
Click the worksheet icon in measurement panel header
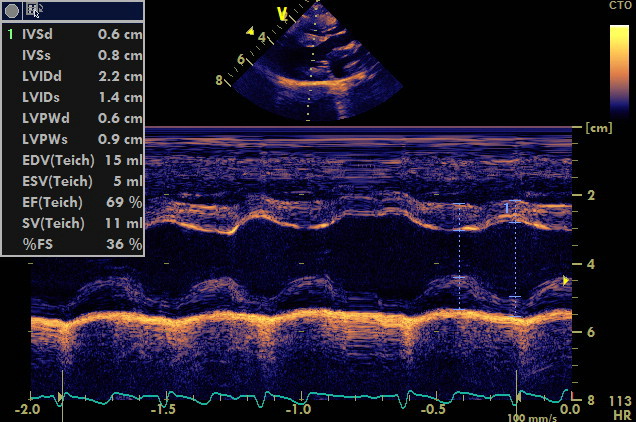(x=34, y=10)
